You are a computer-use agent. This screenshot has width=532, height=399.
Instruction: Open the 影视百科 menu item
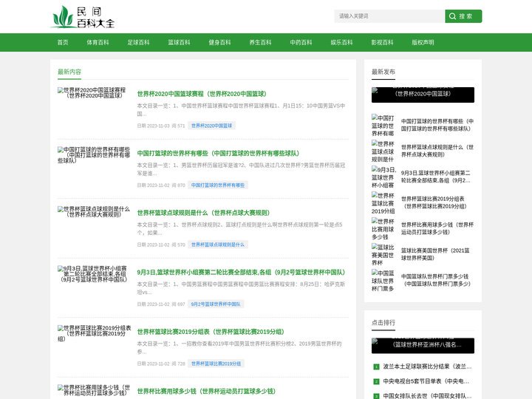point(383,42)
